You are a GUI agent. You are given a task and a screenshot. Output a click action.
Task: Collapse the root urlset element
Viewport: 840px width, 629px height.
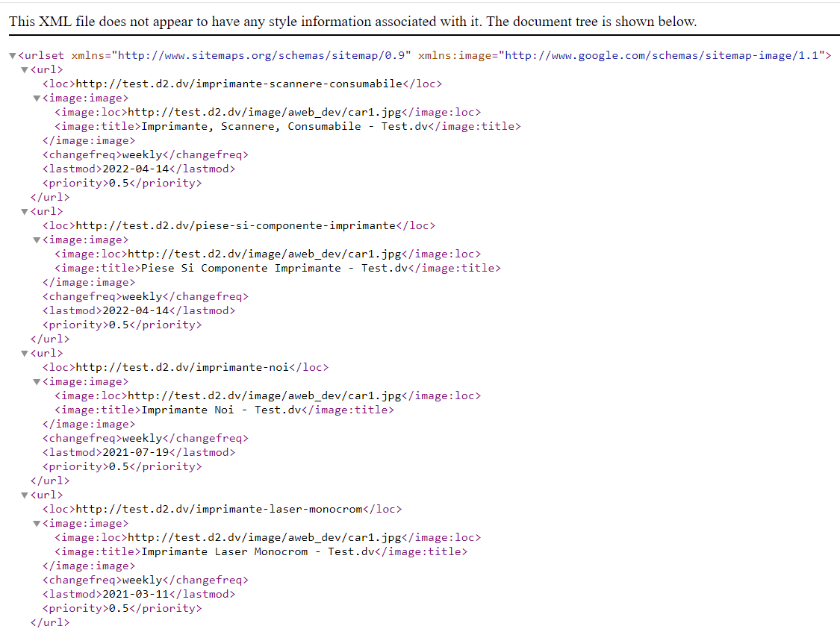[x=13, y=56]
